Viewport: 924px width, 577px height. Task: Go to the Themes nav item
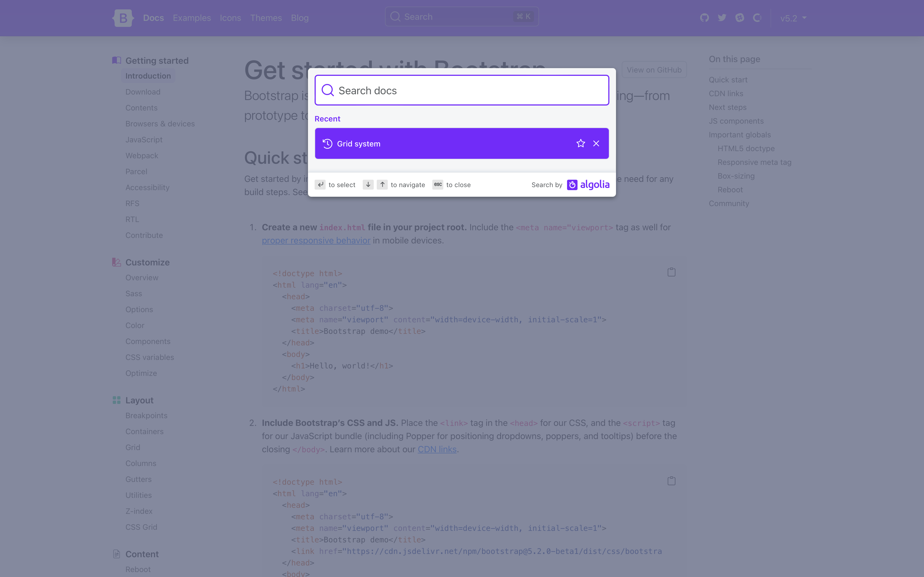(266, 18)
